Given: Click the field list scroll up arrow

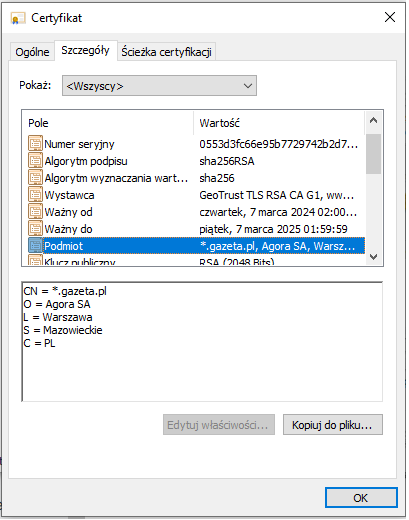Looking at the screenshot, I should pyautogui.click(x=373, y=121).
